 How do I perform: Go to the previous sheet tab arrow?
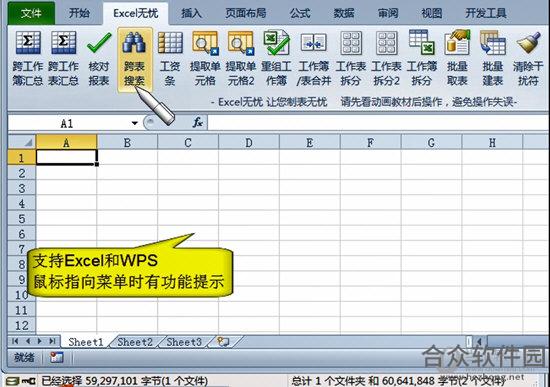tap(28, 341)
